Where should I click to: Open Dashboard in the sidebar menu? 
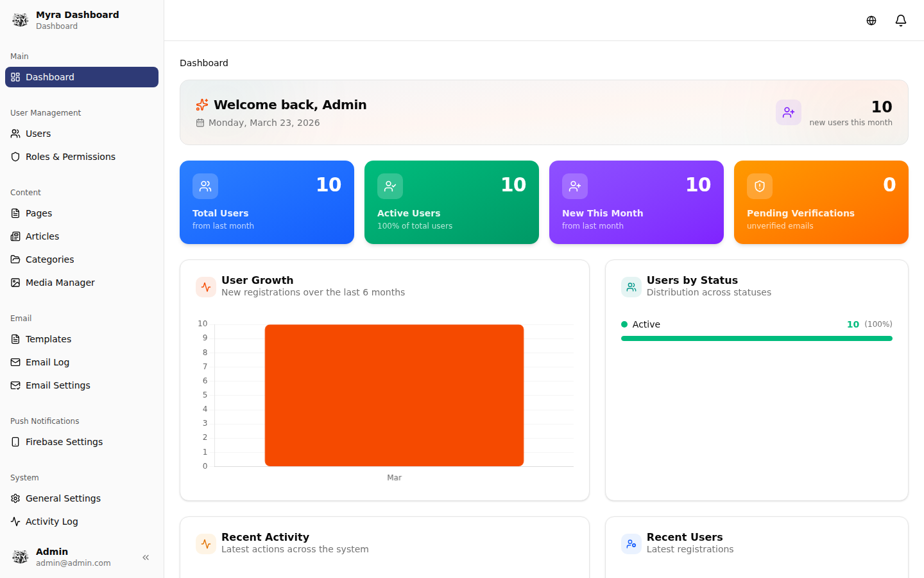coord(81,77)
